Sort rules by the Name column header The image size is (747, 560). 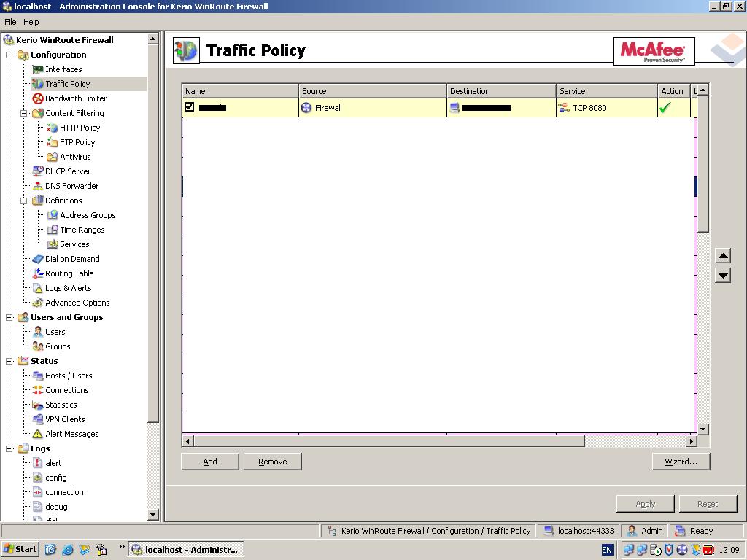(240, 91)
